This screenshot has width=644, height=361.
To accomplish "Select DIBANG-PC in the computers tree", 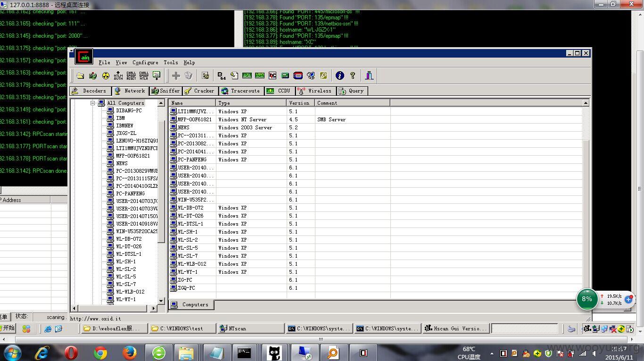I will point(129,110).
